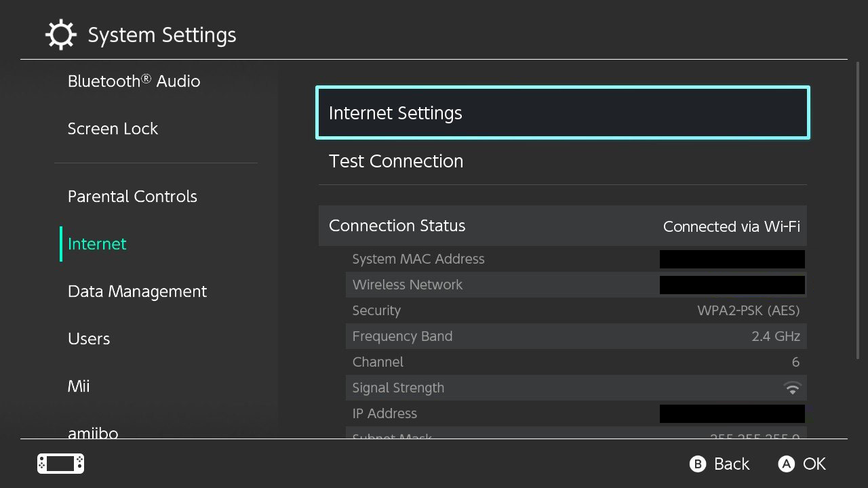Click the Security WPA2-PSK row
868x488 pixels.
pyautogui.click(x=576, y=310)
